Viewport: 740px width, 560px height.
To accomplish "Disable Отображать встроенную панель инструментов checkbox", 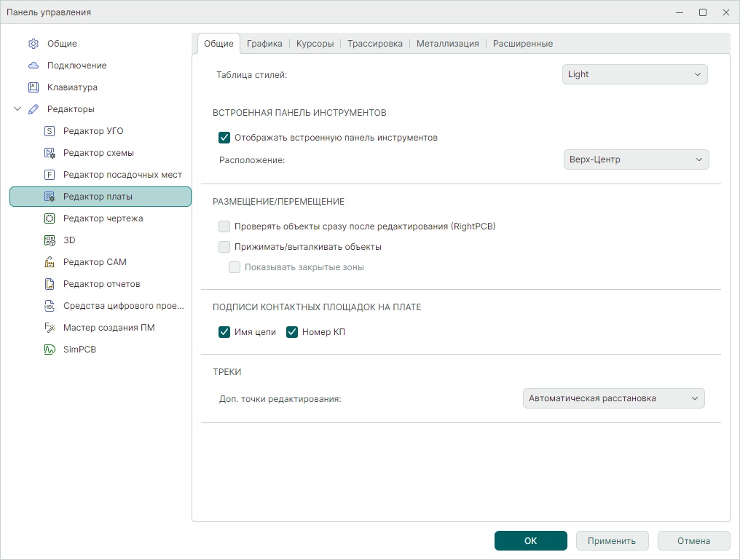I will pos(224,138).
